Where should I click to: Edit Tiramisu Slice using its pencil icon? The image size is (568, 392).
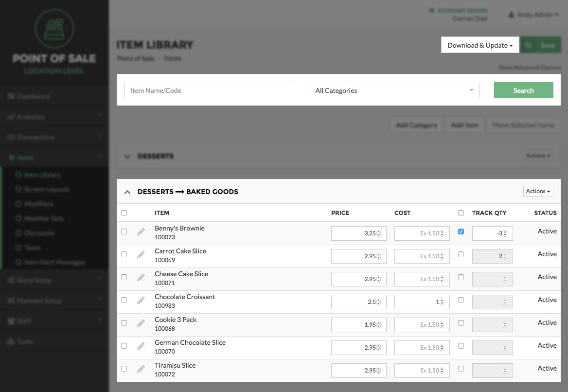click(141, 369)
